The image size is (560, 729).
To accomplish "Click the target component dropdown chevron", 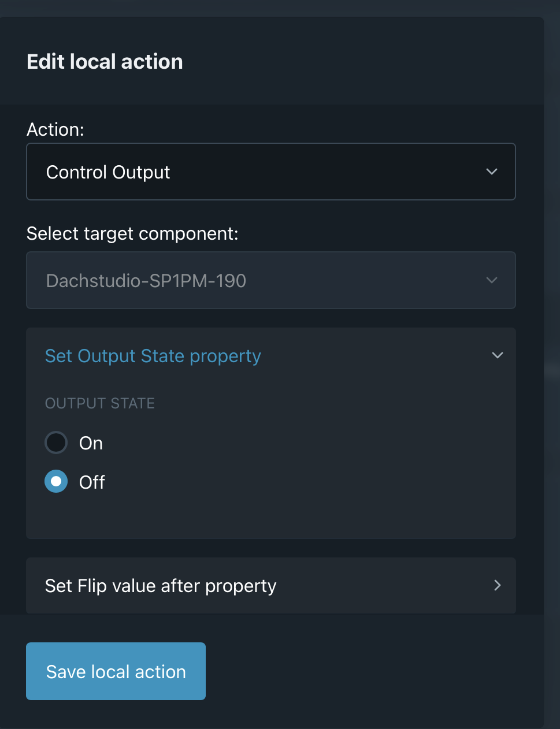I will click(492, 280).
